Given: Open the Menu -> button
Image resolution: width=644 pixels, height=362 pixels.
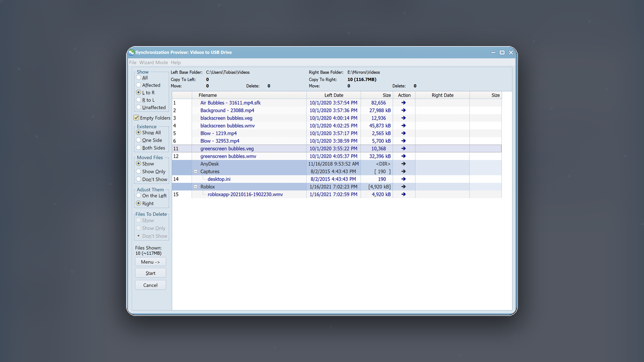Looking at the screenshot, I should (x=150, y=262).
